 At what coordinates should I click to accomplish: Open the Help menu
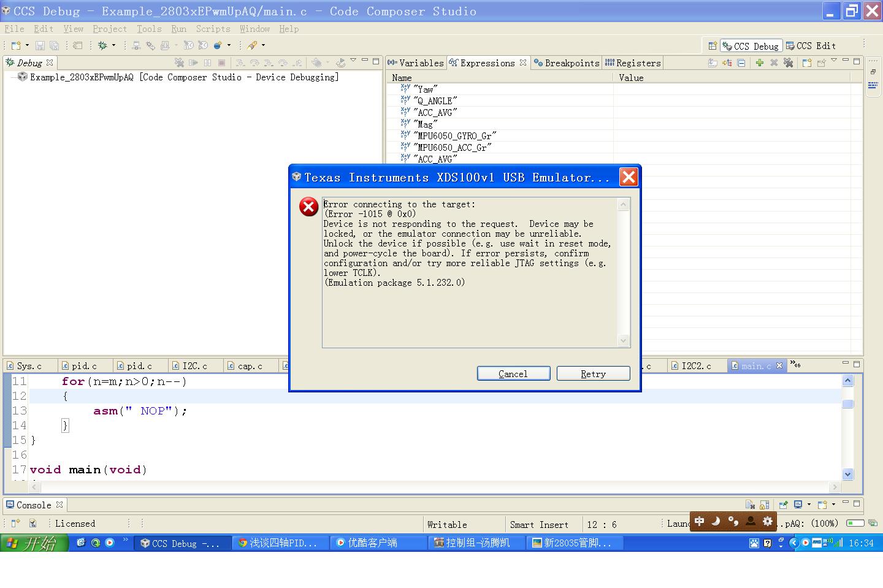(289, 29)
